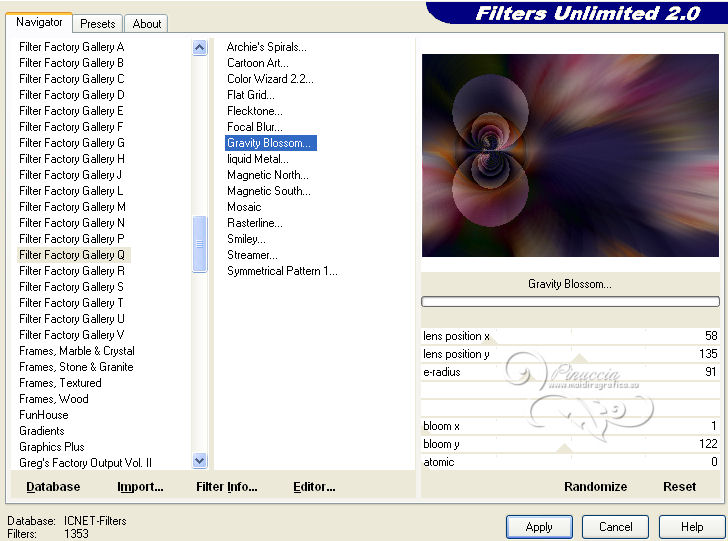728x541 pixels.
Task: Select Frames, Marble & Crystal category
Action: coord(77,351)
